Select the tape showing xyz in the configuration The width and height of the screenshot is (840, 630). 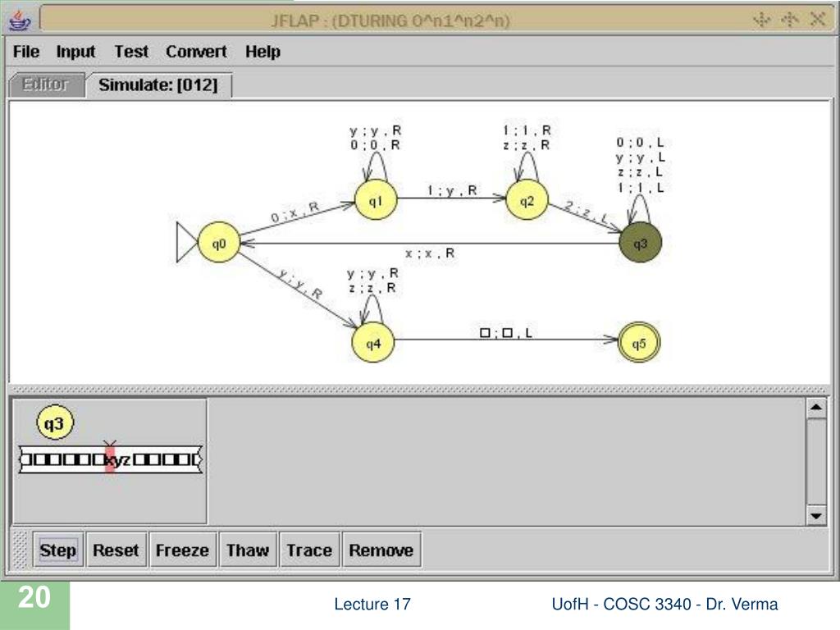[111, 459]
